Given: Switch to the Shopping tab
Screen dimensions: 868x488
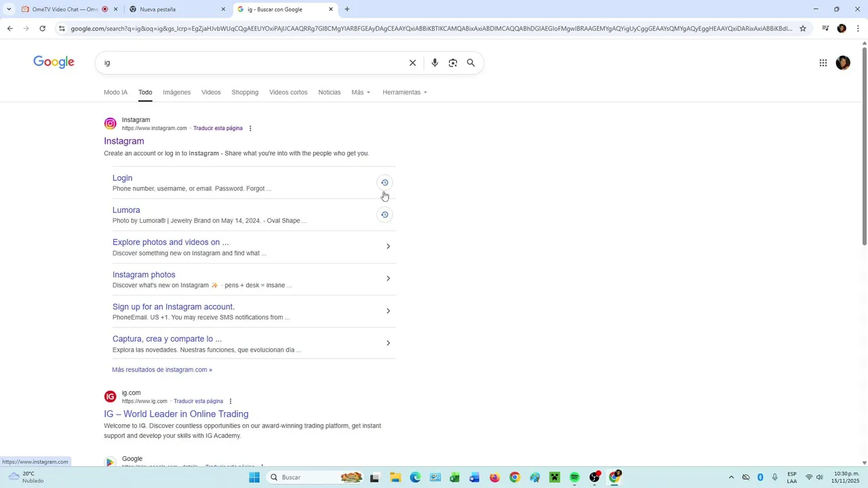Looking at the screenshot, I should (245, 92).
